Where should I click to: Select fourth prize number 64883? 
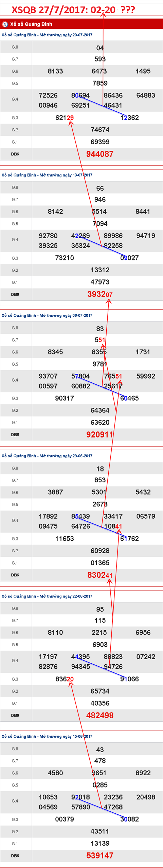pyautogui.click(x=146, y=95)
